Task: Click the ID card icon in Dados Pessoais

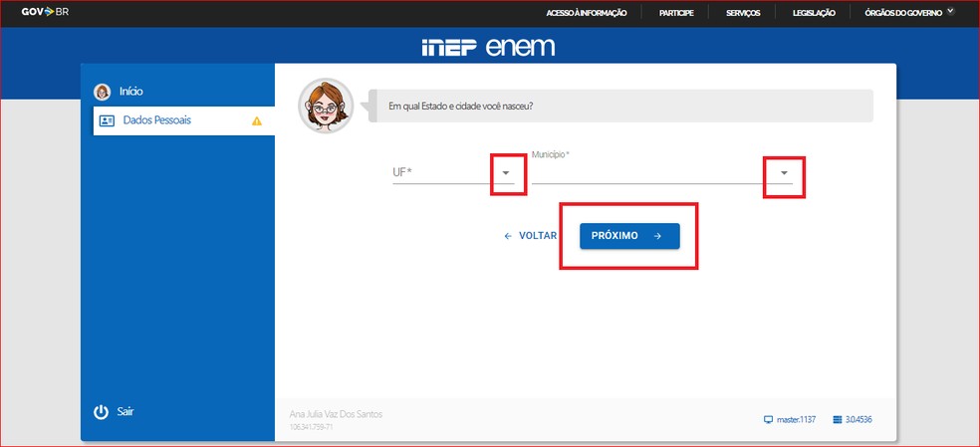Action: (107, 120)
